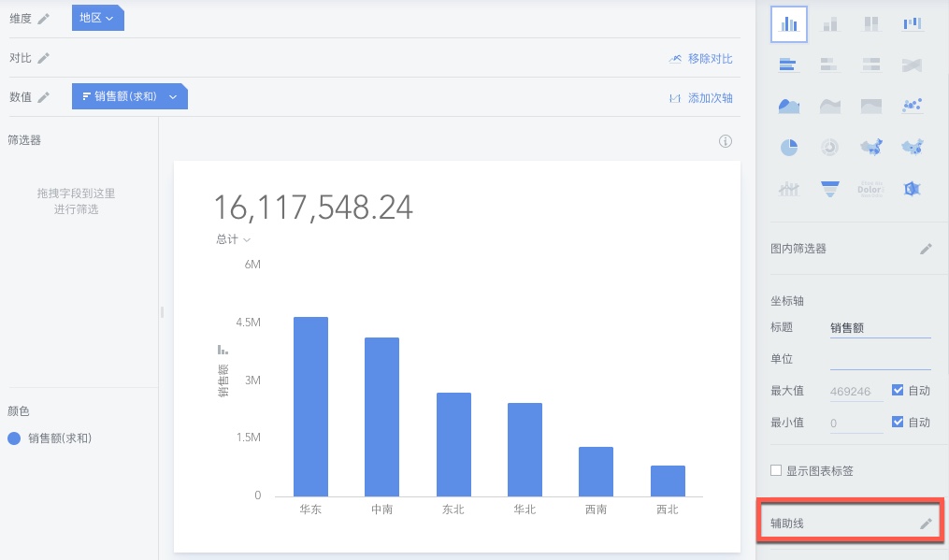949x560 pixels.
Task: Edit 图内筛选器 with the pencil icon
Action: 926,249
